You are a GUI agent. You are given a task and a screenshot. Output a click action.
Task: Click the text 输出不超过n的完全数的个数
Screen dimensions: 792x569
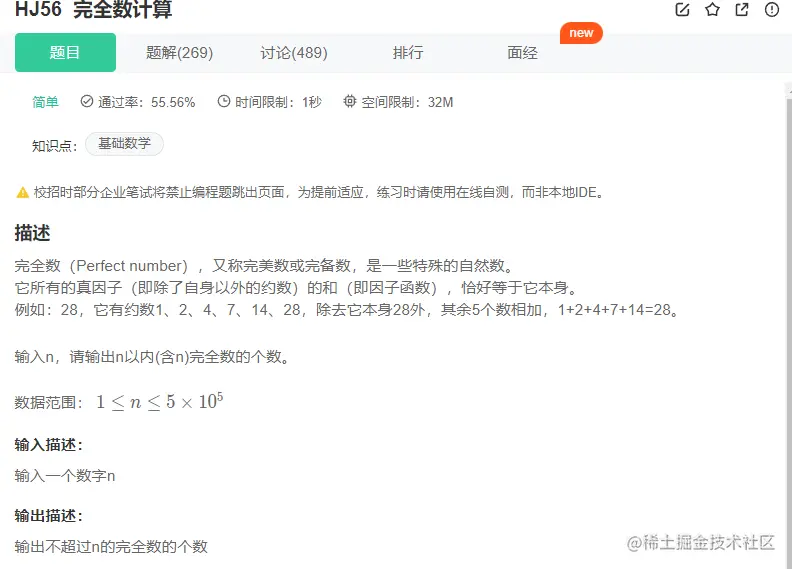pos(111,546)
